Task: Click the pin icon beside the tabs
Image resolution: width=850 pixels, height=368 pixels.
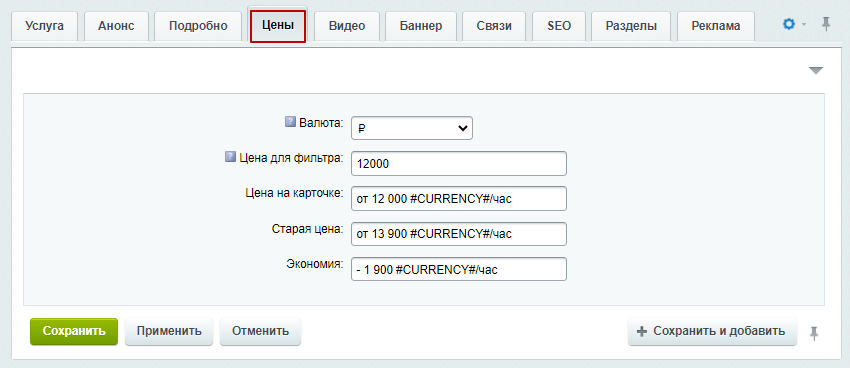Action: (826, 24)
